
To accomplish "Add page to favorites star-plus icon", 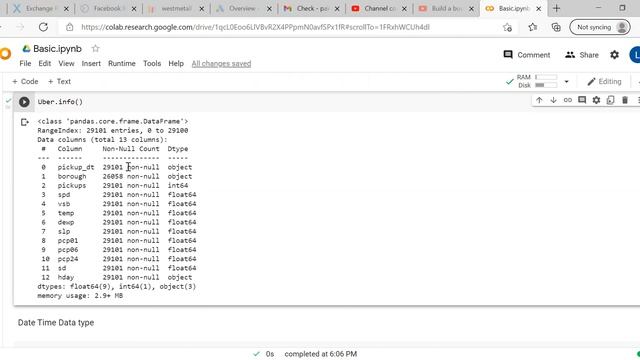I will coord(507,27).
